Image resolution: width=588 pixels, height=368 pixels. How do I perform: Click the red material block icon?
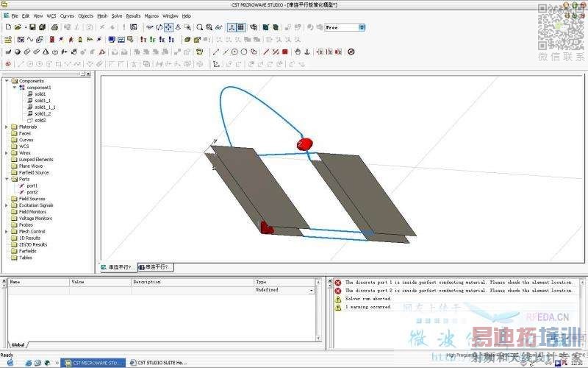51,40
